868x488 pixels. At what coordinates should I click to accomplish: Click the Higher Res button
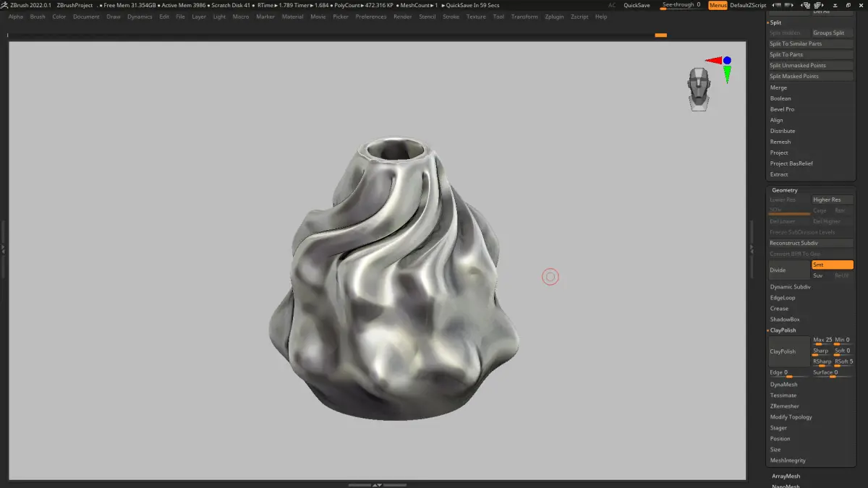point(833,200)
